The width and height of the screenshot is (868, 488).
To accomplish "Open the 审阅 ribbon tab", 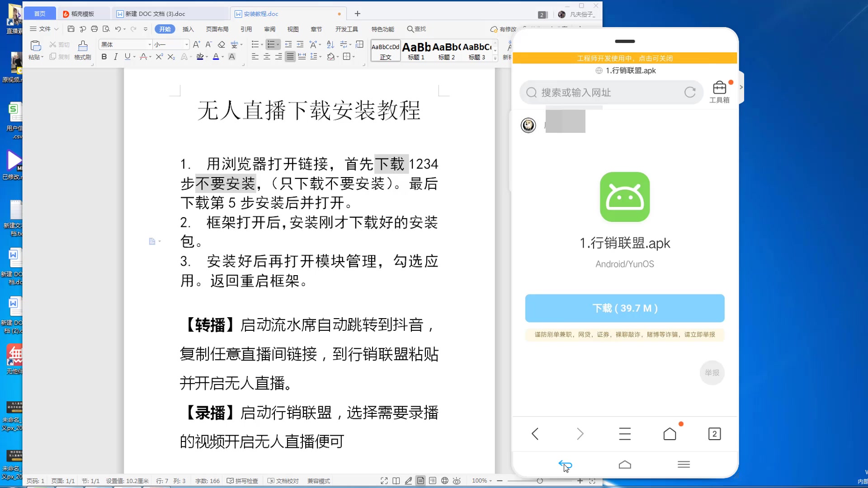I will (x=270, y=29).
